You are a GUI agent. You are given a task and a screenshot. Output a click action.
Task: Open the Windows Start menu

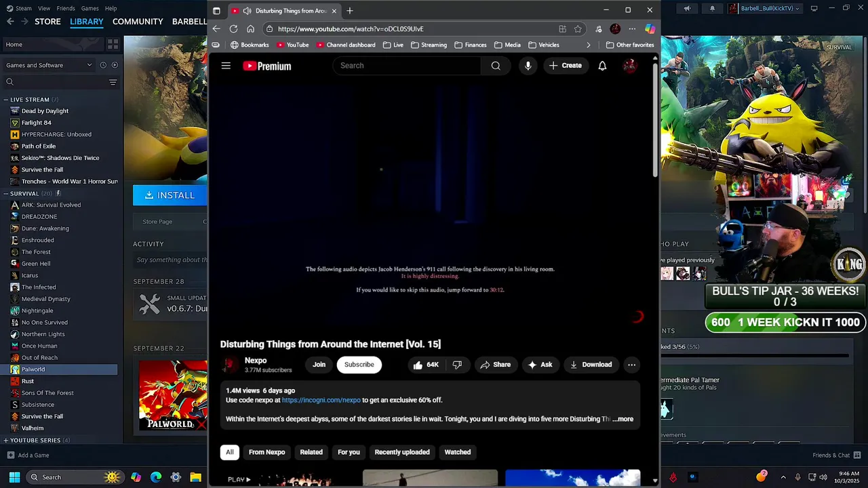click(x=14, y=477)
